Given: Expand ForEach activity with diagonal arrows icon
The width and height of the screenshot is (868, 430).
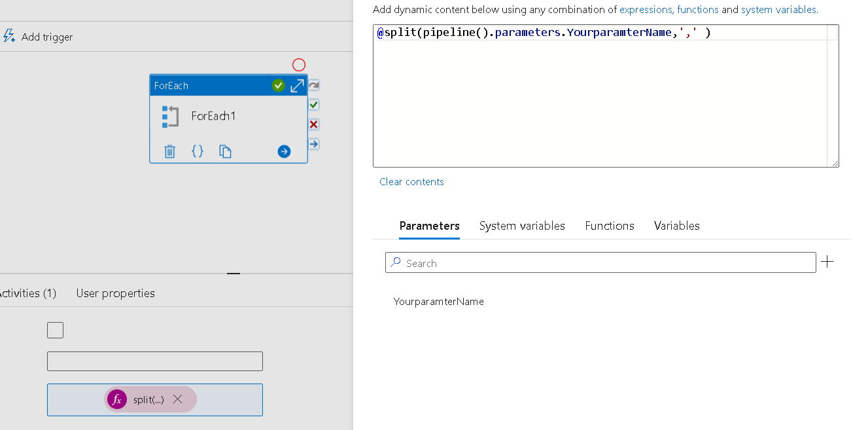Looking at the screenshot, I should point(298,85).
